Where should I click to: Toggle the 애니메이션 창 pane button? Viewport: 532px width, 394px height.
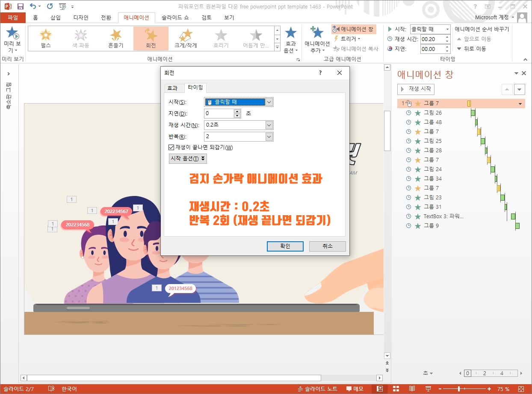point(353,29)
